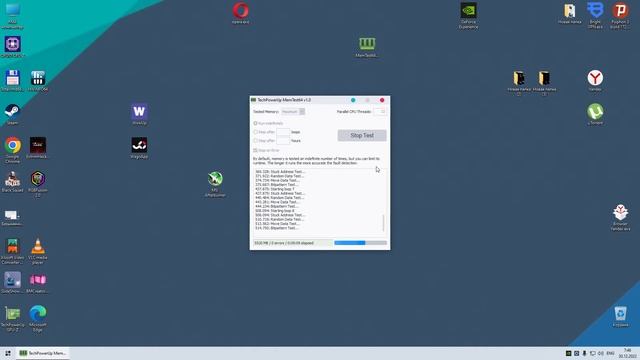Open the Xilisoft Video Converter icon
640x360 pixels.
(12, 251)
